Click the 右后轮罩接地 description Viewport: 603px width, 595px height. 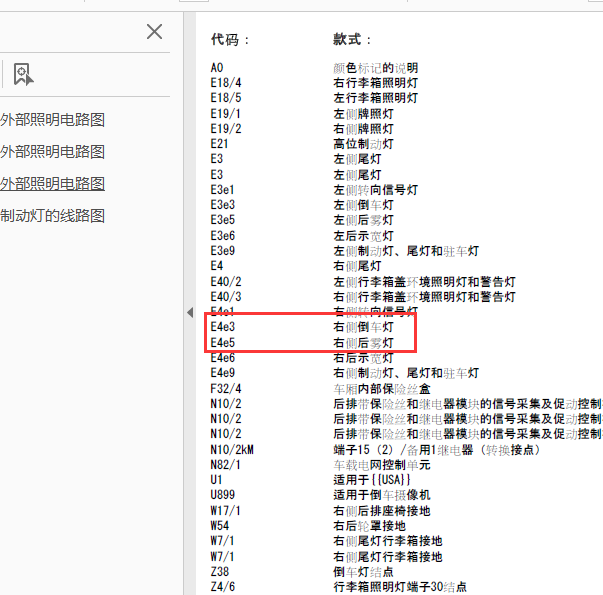pos(369,526)
